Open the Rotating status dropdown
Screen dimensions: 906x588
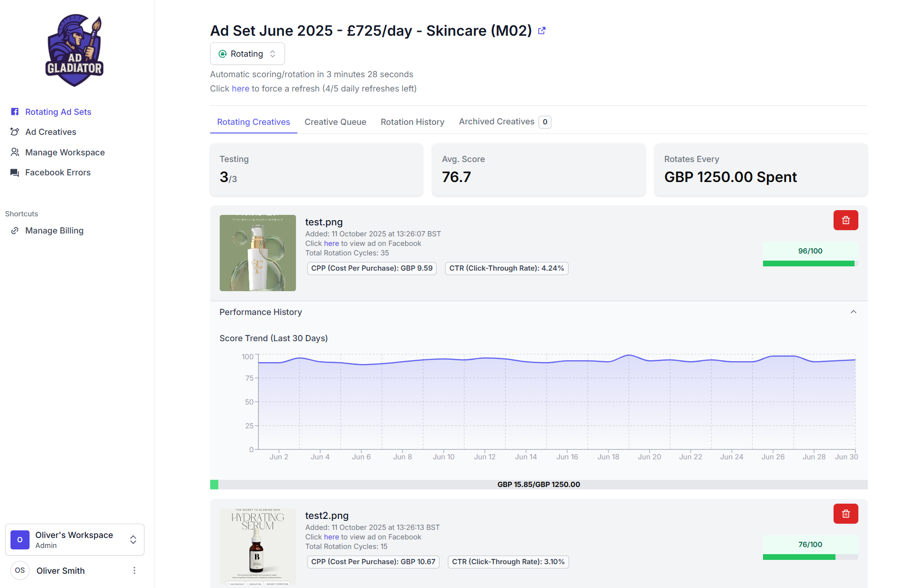(247, 53)
